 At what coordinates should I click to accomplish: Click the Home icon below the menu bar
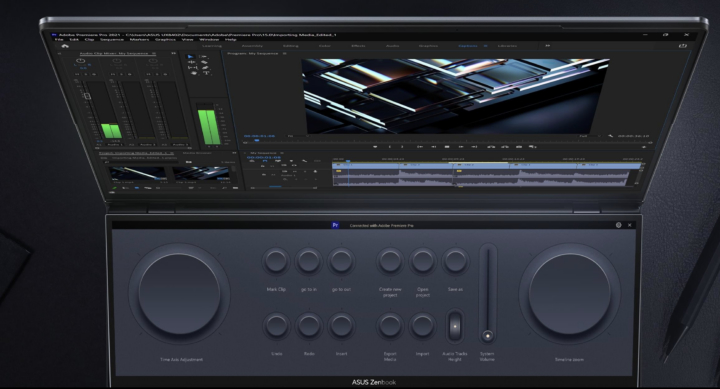[65, 46]
